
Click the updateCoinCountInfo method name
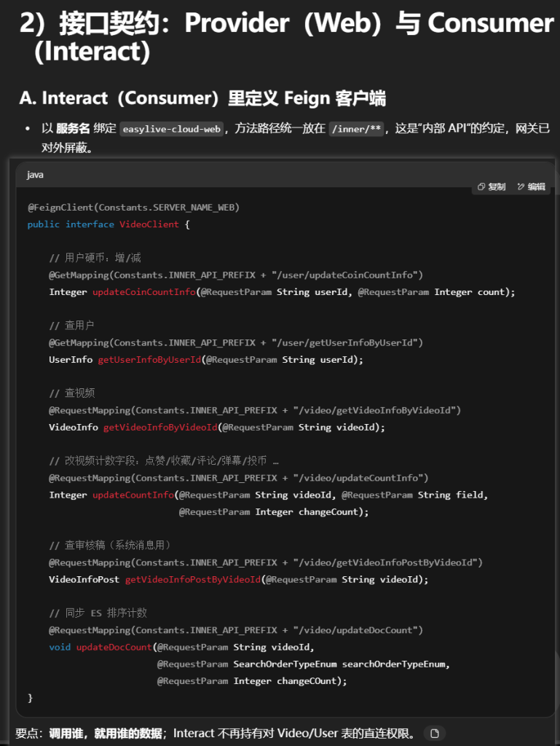tap(143, 292)
